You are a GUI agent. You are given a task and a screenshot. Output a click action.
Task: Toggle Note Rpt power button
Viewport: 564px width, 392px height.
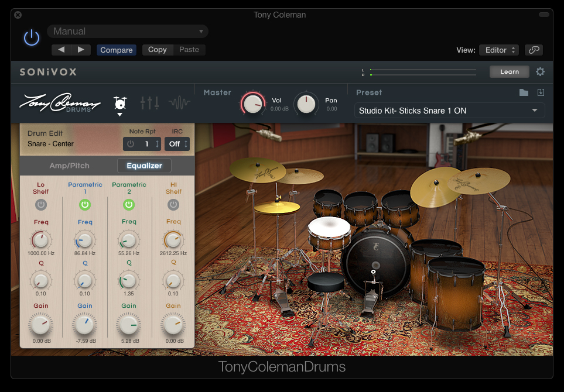(131, 144)
